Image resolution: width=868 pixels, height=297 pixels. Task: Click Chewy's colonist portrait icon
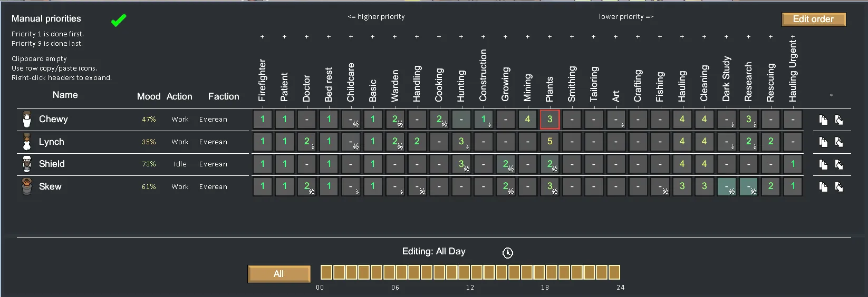pyautogui.click(x=27, y=120)
